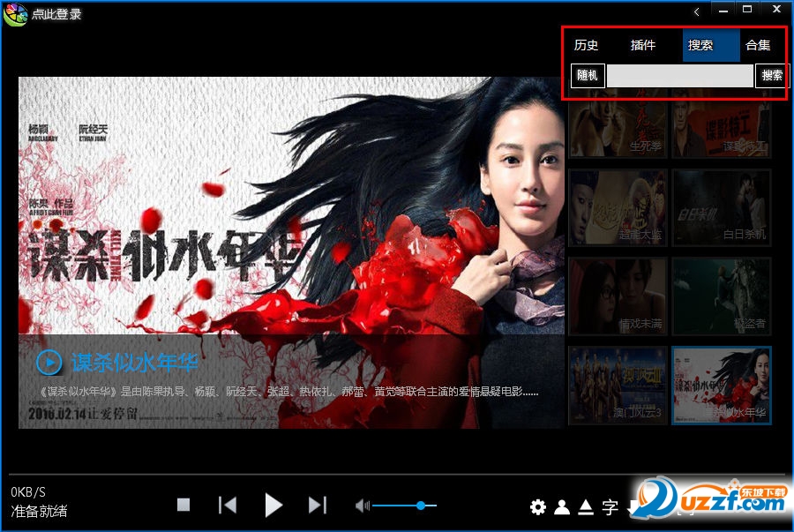Click the 点此登录 login link
Viewport: 794px width, 532px height.
(x=56, y=14)
